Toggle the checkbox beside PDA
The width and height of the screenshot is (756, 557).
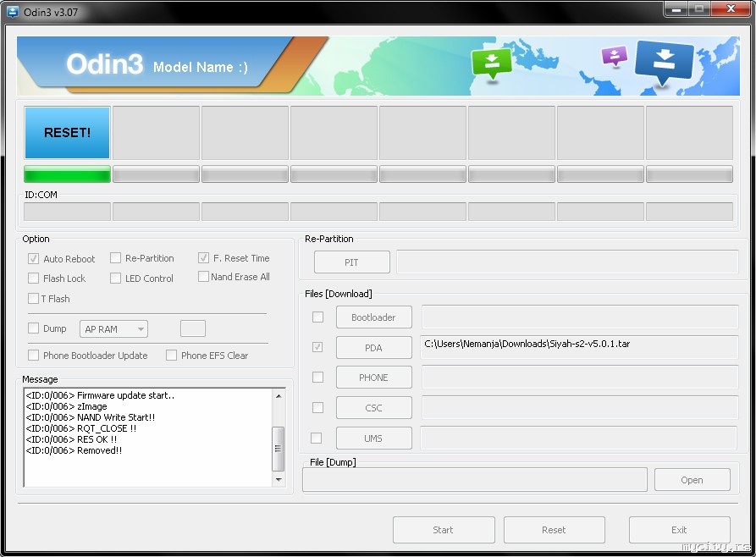coord(317,347)
